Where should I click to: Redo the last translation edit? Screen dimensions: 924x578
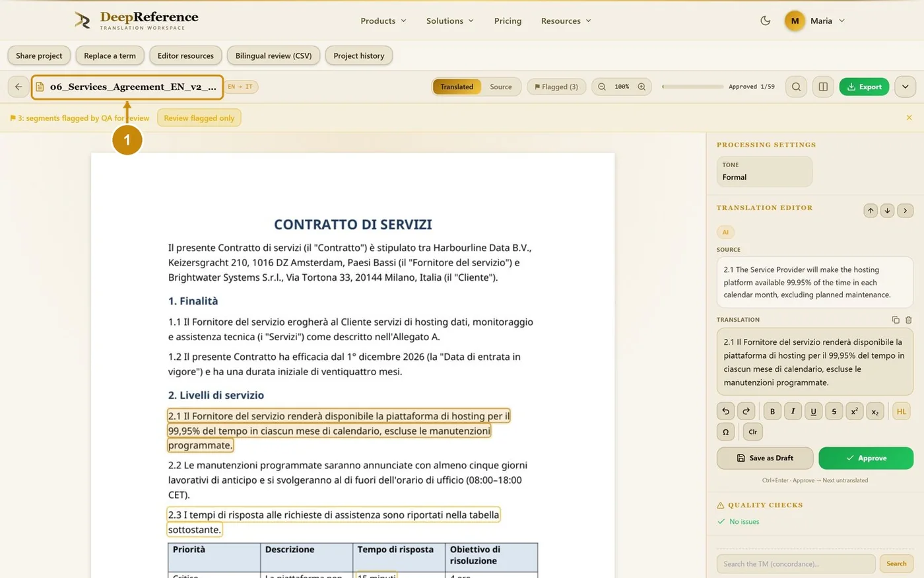tap(746, 411)
